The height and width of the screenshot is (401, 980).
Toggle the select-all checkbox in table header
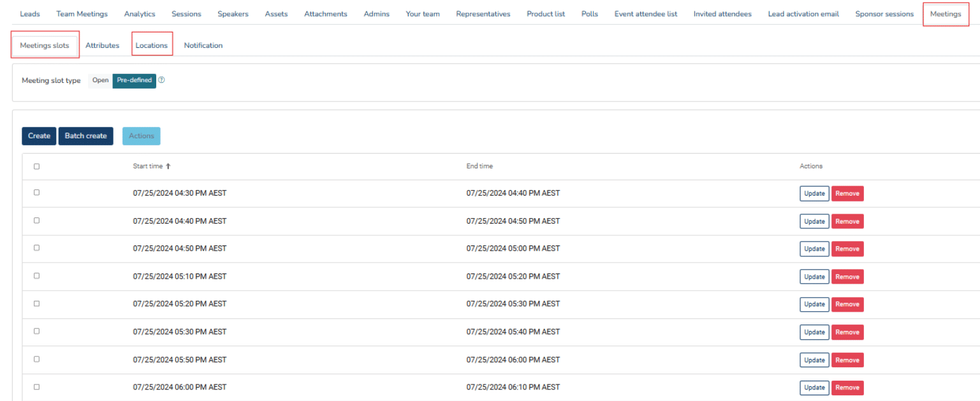[36, 166]
